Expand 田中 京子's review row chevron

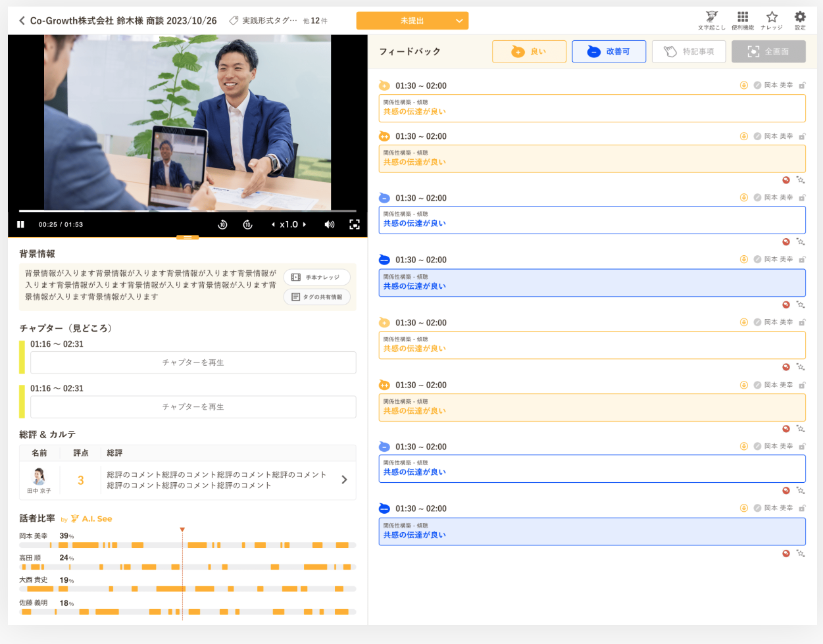coord(344,480)
